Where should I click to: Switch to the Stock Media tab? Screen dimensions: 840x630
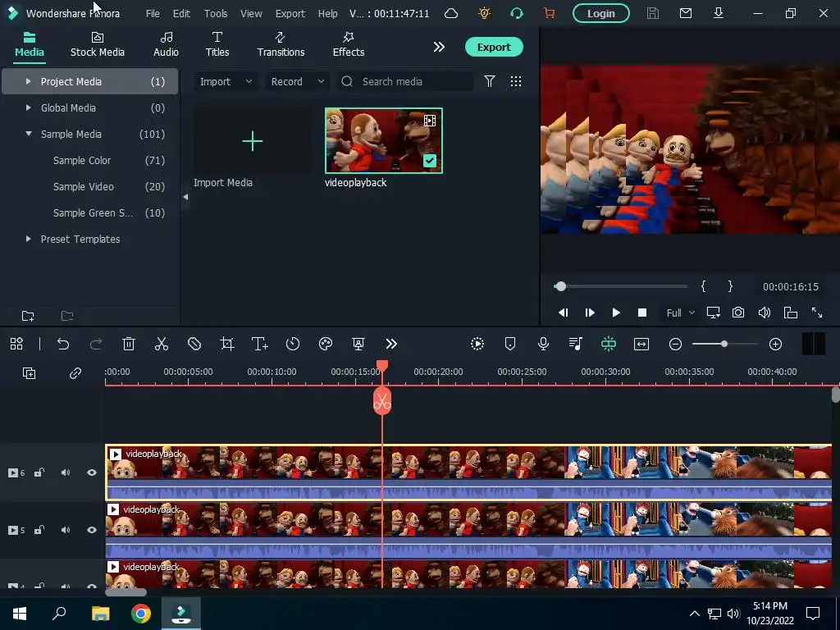pyautogui.click(x=98, y=44)
